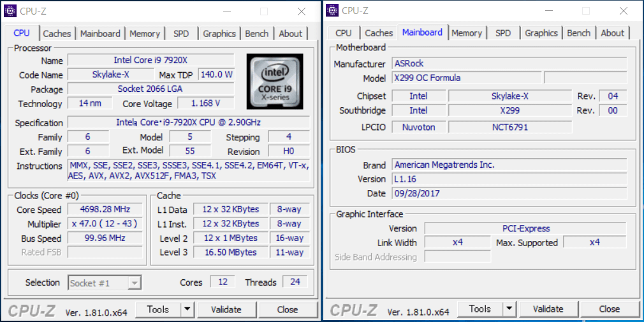
Task: Click Close button in right window
Action: (x=610, y=309)
